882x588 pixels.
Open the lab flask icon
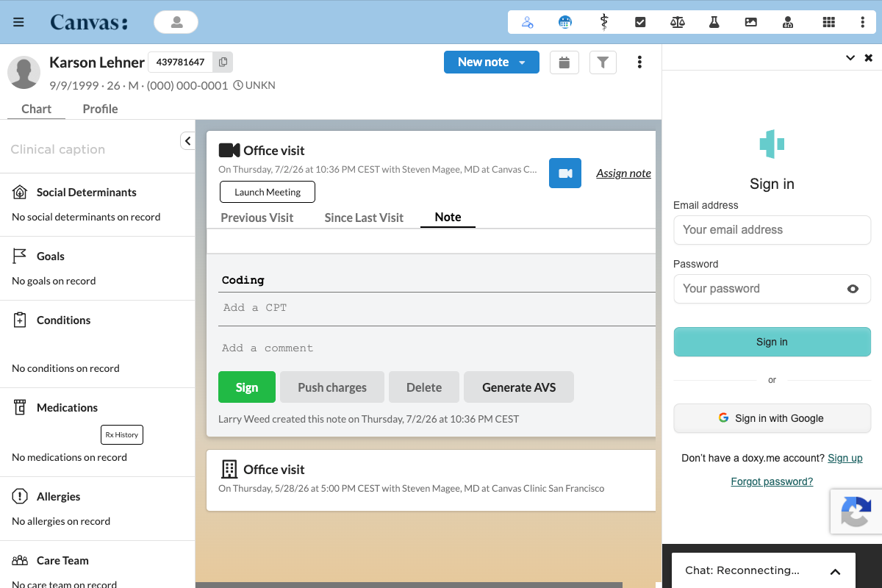(714, 22)
